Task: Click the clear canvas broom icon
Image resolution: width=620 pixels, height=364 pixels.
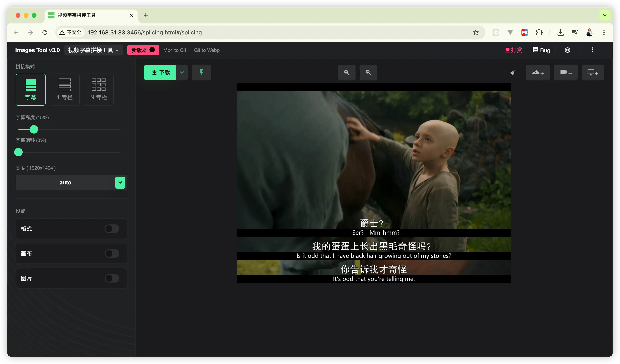Action: click(x=513, y=72)
